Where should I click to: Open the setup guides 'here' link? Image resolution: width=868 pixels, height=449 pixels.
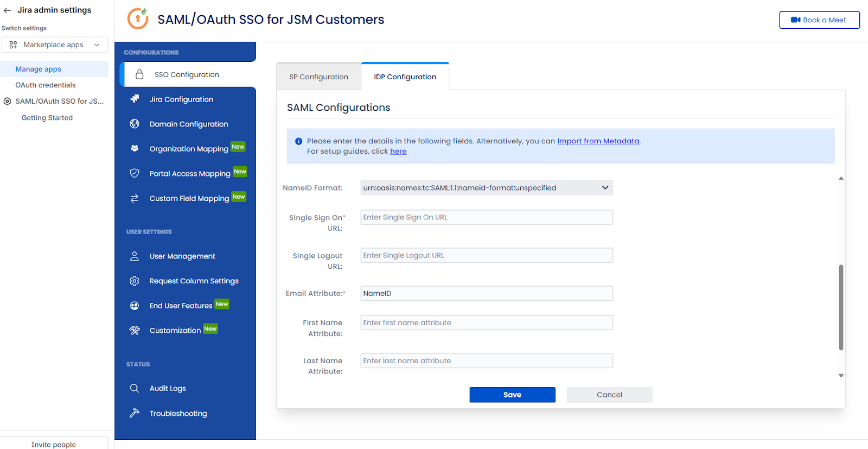(x=398, y=151)
